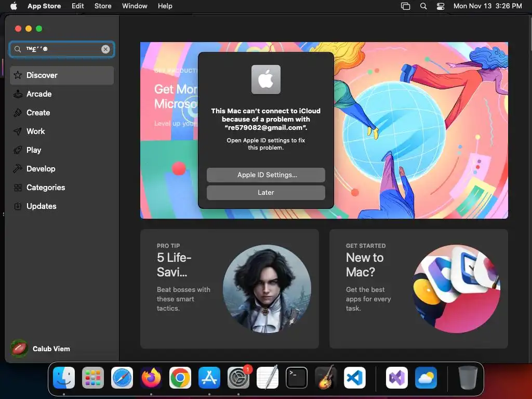
Task: Select the Play category text
Action: (34, 150)
